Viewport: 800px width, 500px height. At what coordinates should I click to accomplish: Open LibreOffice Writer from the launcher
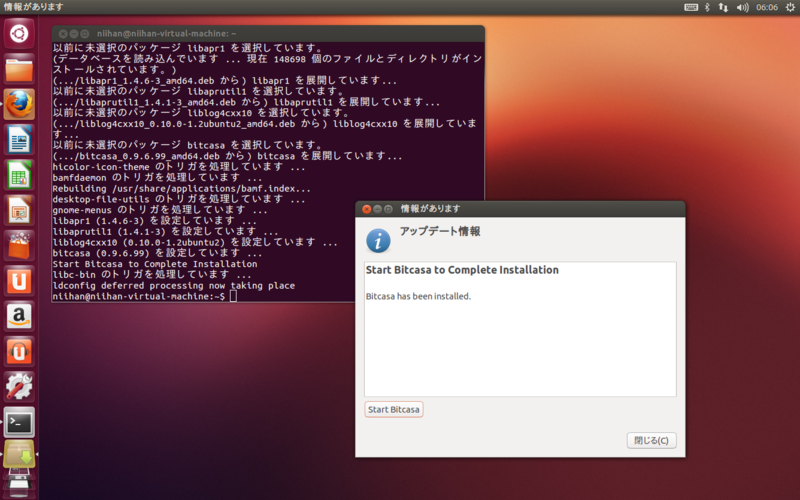pyautogui.click(x=19, y=140)
